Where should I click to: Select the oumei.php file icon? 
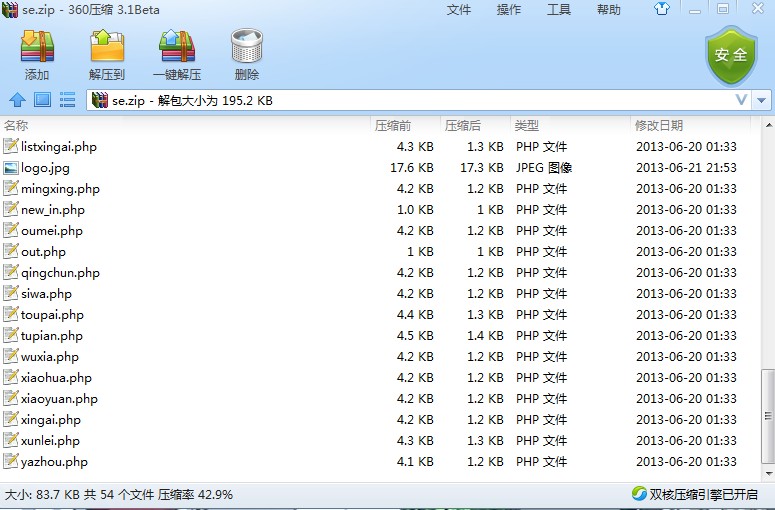[11, 231]
